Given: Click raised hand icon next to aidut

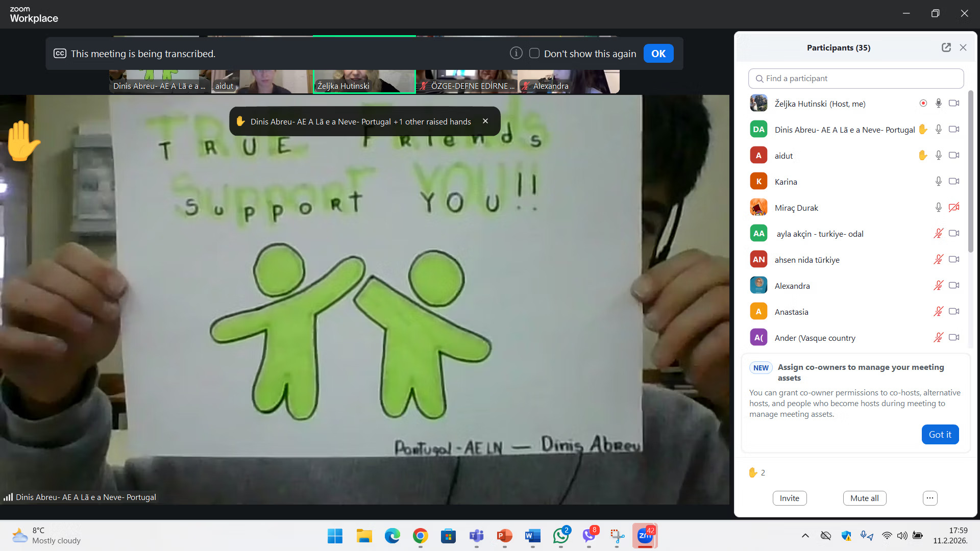Looking at the screenshot, I should tap(922, 156).
